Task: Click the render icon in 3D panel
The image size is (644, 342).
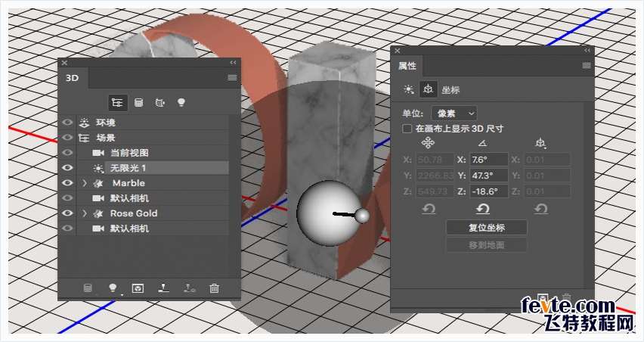Action: 138,288
